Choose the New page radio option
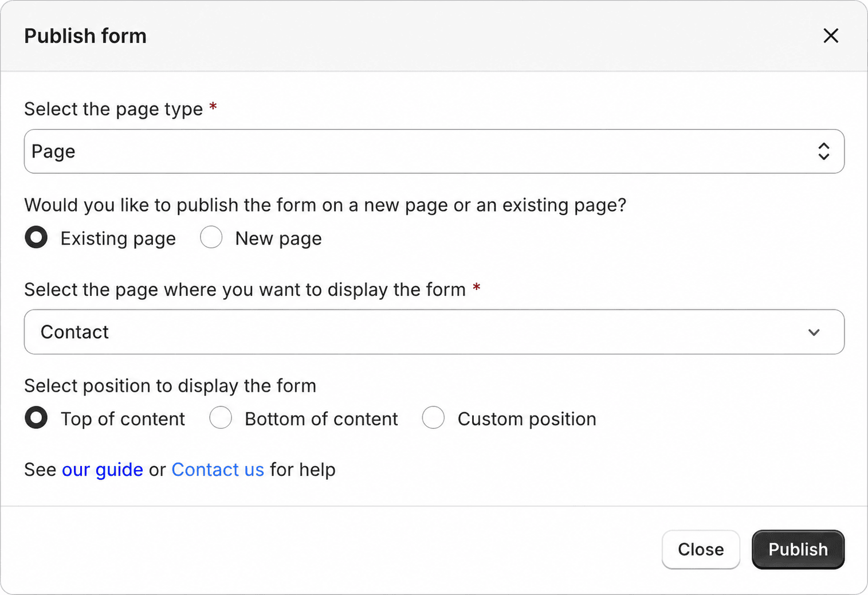Viewport: 868px width, 595px height. click(x=211, y=237)
